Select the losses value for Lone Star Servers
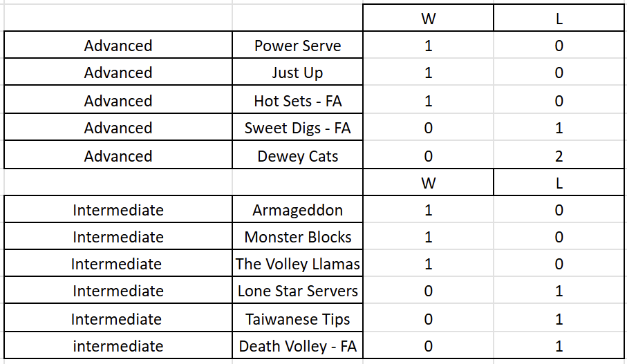 click(x=559, y=291)
